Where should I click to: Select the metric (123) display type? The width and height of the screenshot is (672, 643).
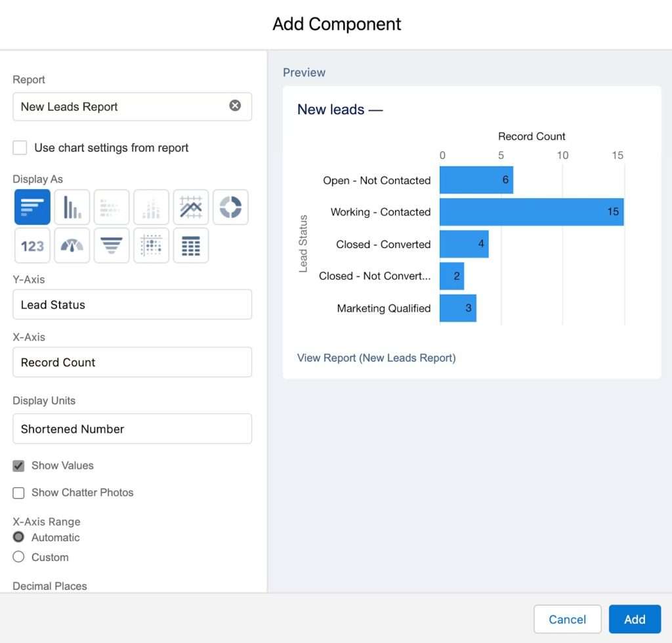point(32,245)
